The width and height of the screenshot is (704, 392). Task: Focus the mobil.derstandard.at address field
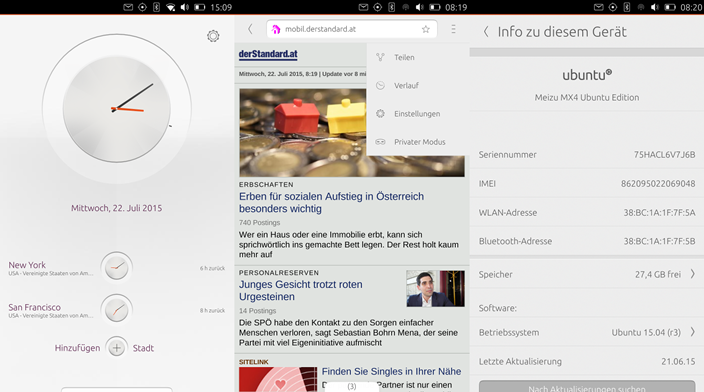[x=352, y=29]
